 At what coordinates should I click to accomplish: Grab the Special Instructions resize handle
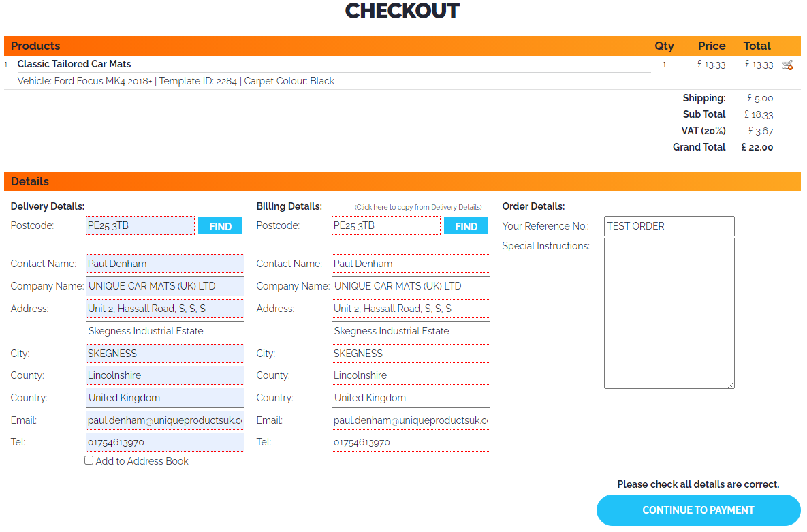click(731, 385)
